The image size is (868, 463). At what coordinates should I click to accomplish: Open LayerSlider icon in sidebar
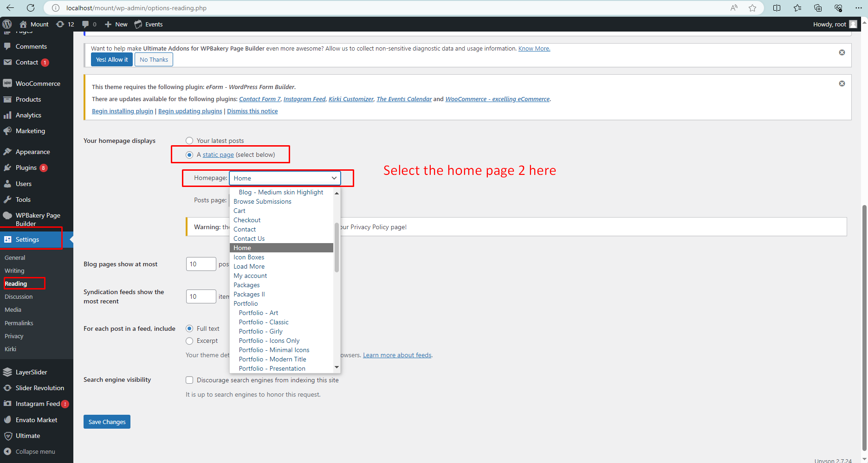(x=7, y=372)
